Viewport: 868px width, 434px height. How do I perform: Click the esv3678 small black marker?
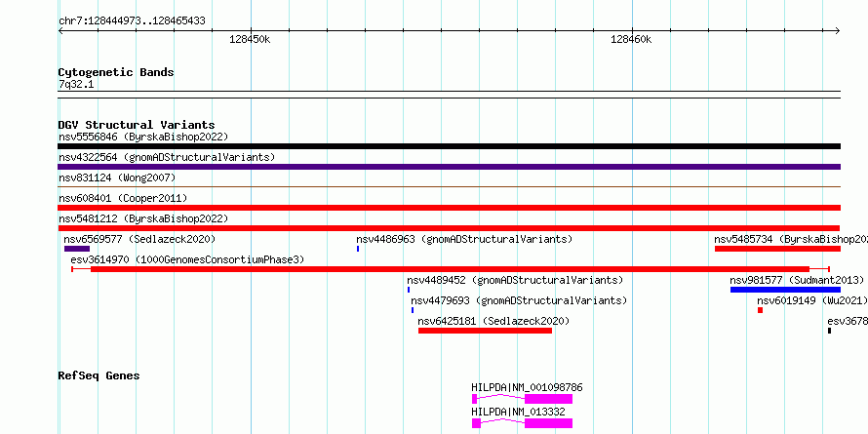coord(829,331)
